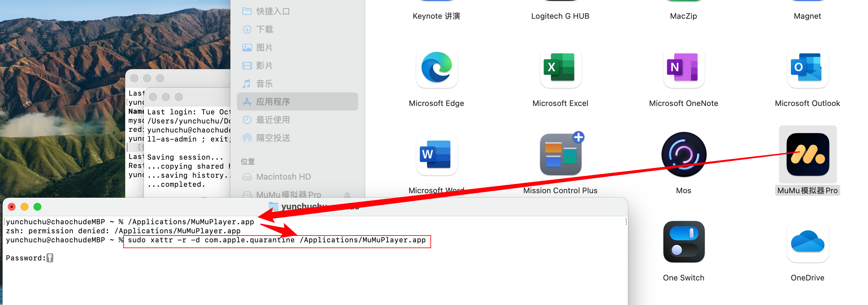Click the Microsoft OneNote label text
Image resolution: width=868 pixels, height=305 pixels.
click(683, 103)
